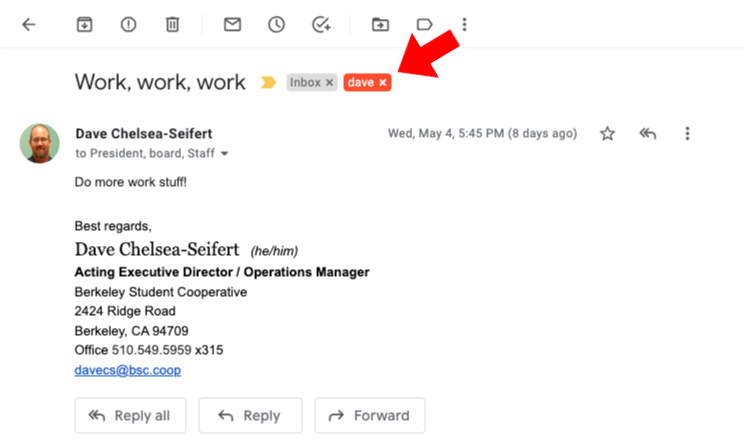Toggle the star on this message

607,133
